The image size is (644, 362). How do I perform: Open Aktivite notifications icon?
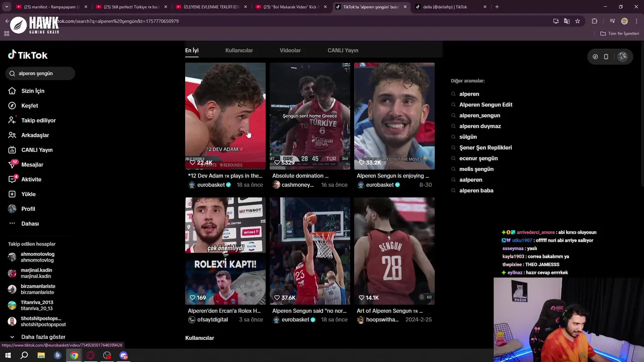coord(12,179)
